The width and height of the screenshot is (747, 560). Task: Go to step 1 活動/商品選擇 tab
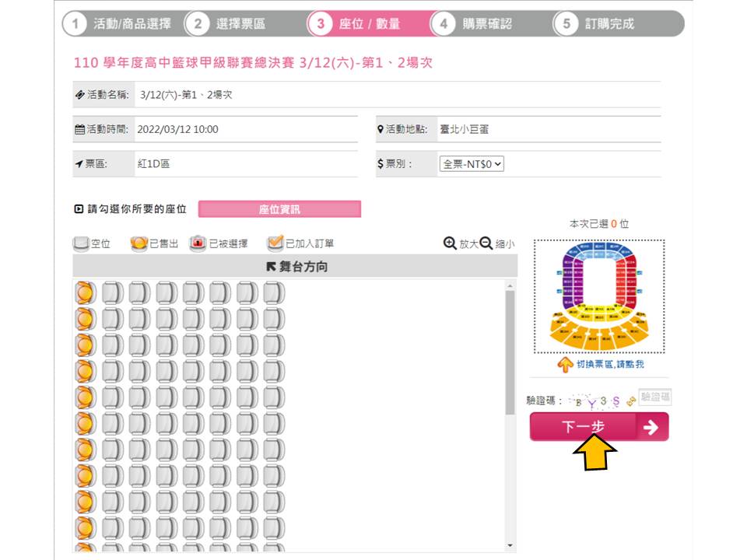(121, 23)
